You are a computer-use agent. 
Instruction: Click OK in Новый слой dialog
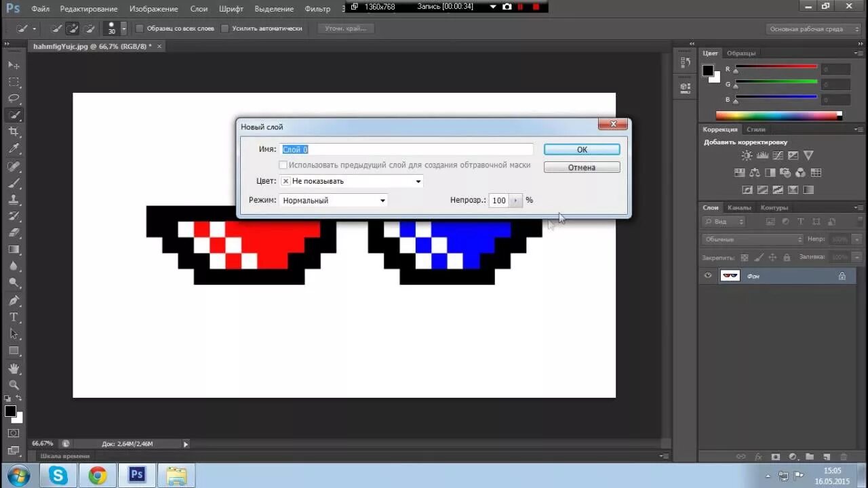click(582, 149)
